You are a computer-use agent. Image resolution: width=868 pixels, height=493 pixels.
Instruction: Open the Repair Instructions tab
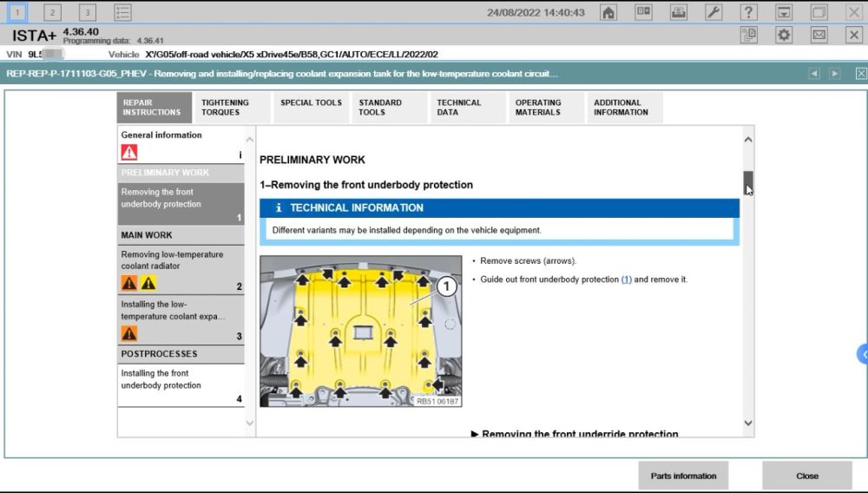coord(155,108)
